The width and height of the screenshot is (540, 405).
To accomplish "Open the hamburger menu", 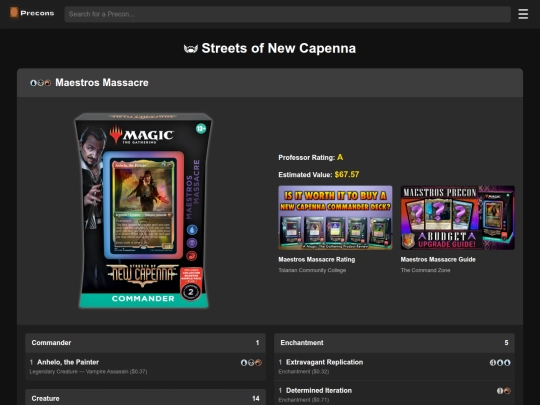I will 523,14.
